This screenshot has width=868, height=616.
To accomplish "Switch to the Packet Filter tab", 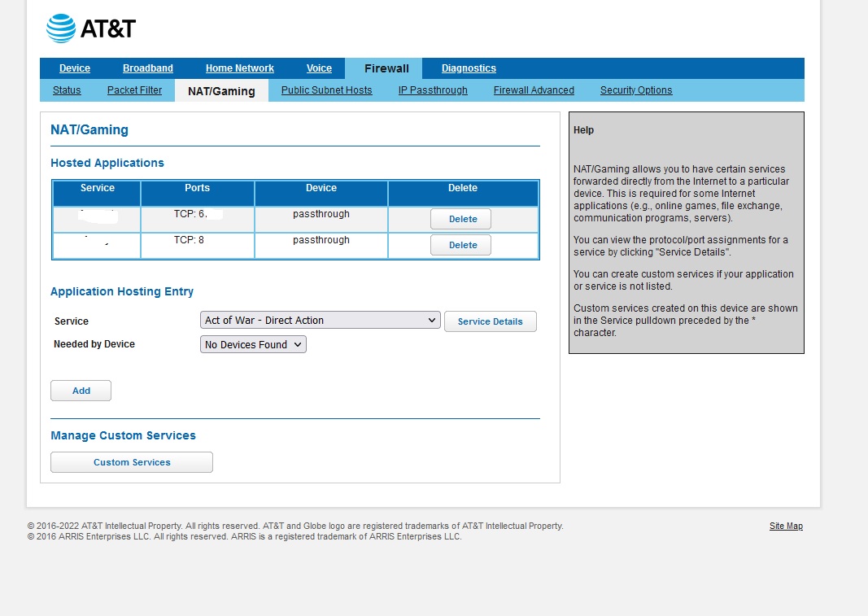I will click(x=134, y=90).
